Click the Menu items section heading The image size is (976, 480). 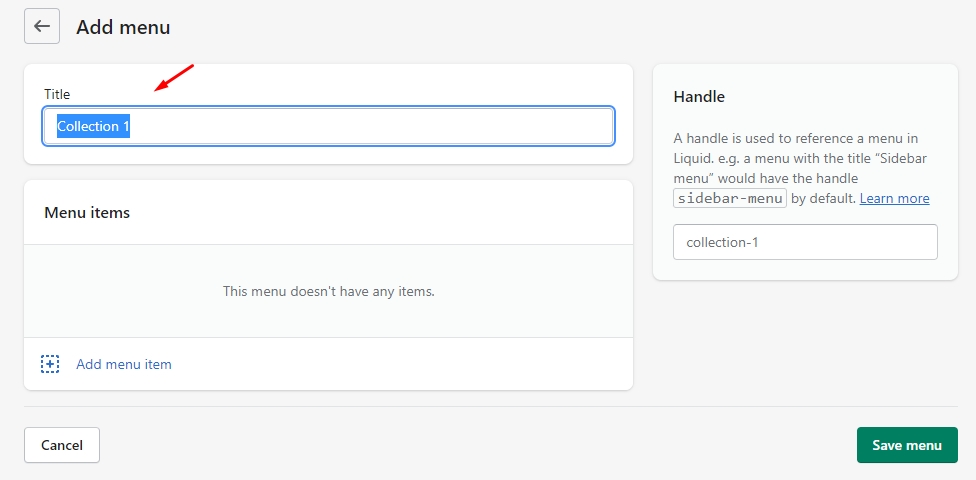point(87,212)
